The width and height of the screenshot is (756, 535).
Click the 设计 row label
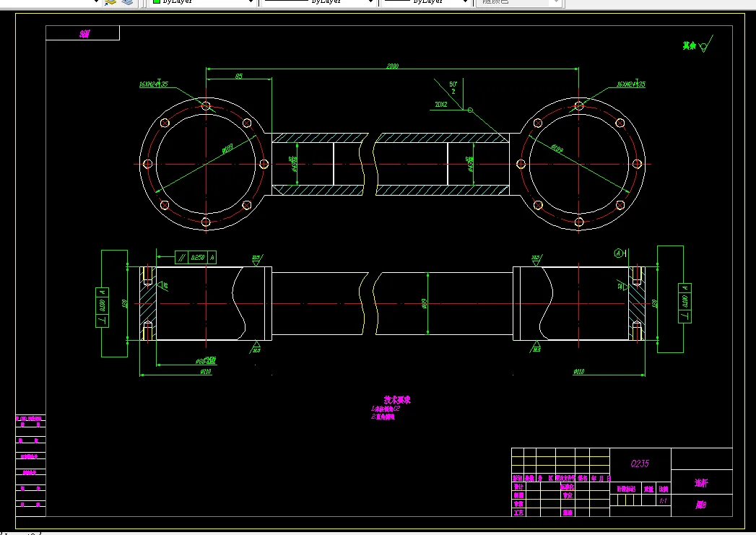[518, 487]
